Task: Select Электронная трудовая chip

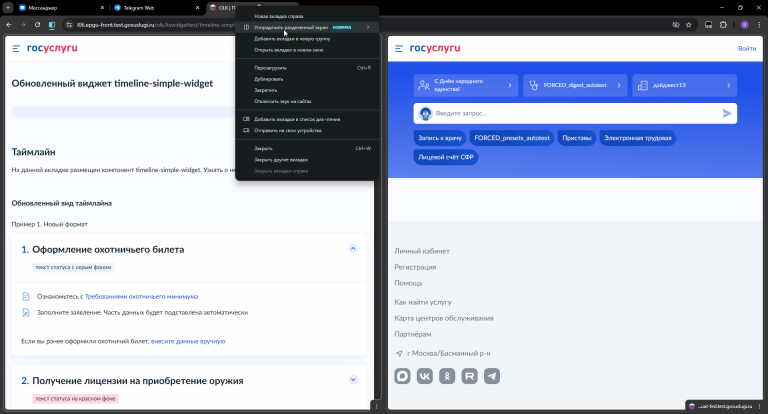Action: [x=638, y=138]
